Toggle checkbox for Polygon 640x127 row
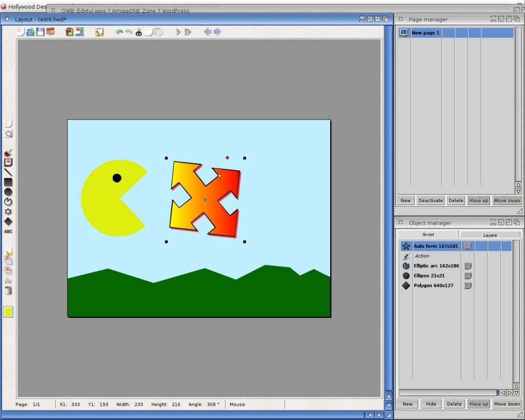This screenshot has width=525, height=420. pos(468,286)
